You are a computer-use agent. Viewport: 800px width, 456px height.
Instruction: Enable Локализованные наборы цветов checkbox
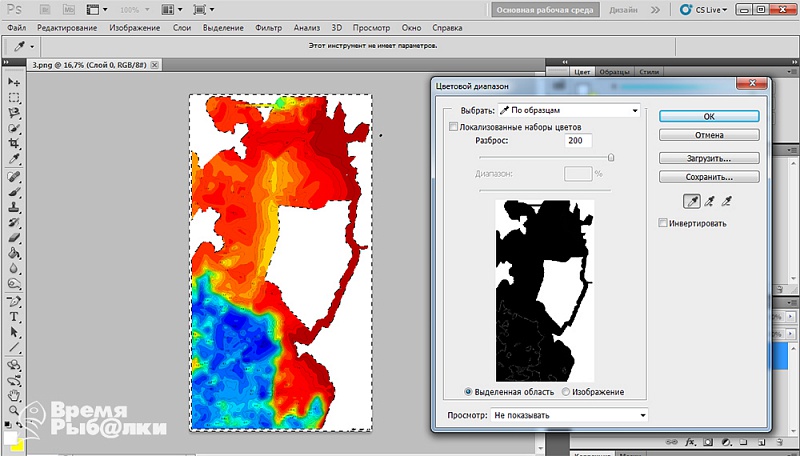click(x=453, y=126)
